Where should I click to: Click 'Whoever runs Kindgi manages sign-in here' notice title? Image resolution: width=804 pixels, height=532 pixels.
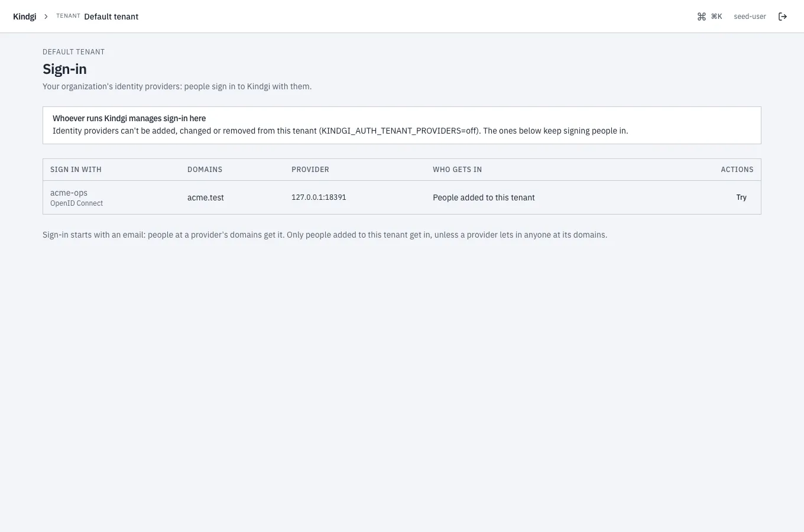coord(129,118)
